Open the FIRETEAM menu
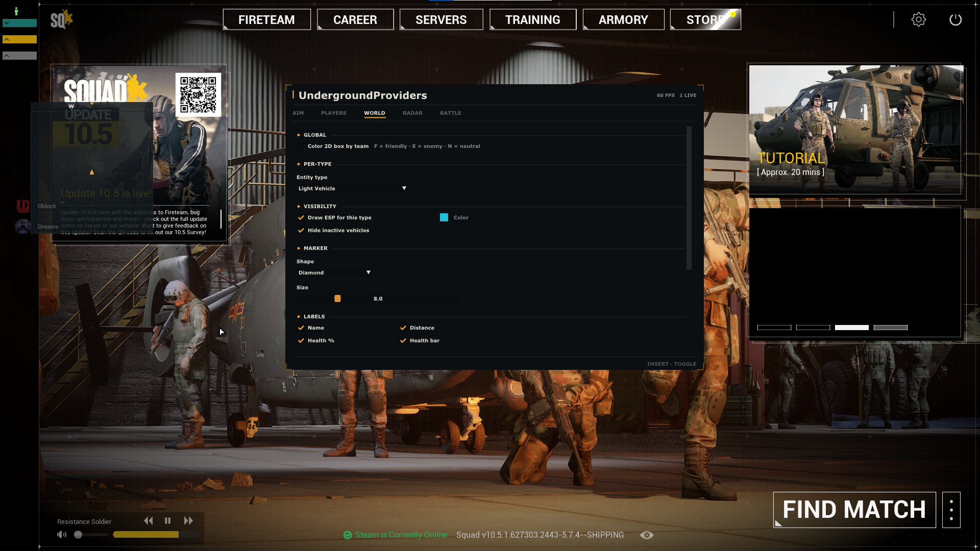980x551 pixels. pyautogui.click(x=267, y=19)
